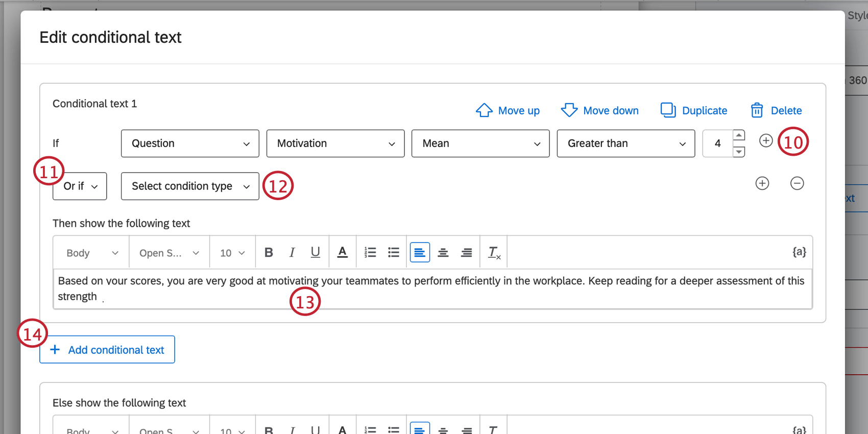Screen dimensions: 868x434
Task: Click the Bold formatting icon
Action: (269, 252)
